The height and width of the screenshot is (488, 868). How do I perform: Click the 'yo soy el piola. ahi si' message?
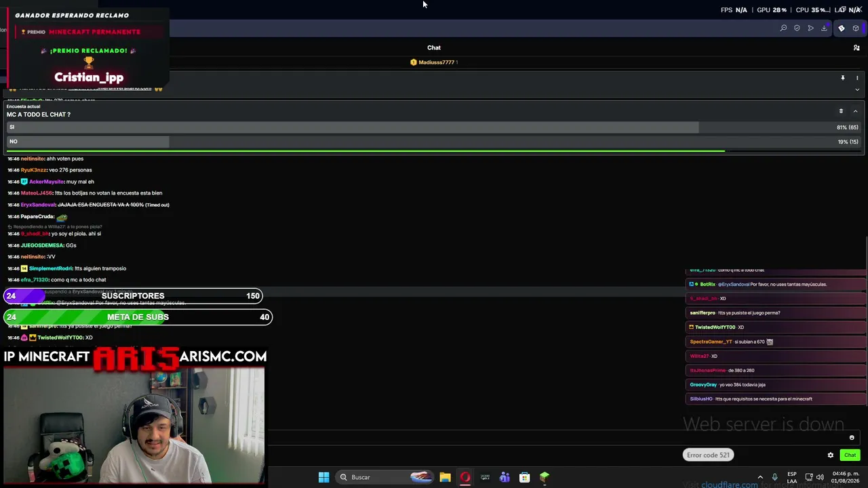[76, 234]
